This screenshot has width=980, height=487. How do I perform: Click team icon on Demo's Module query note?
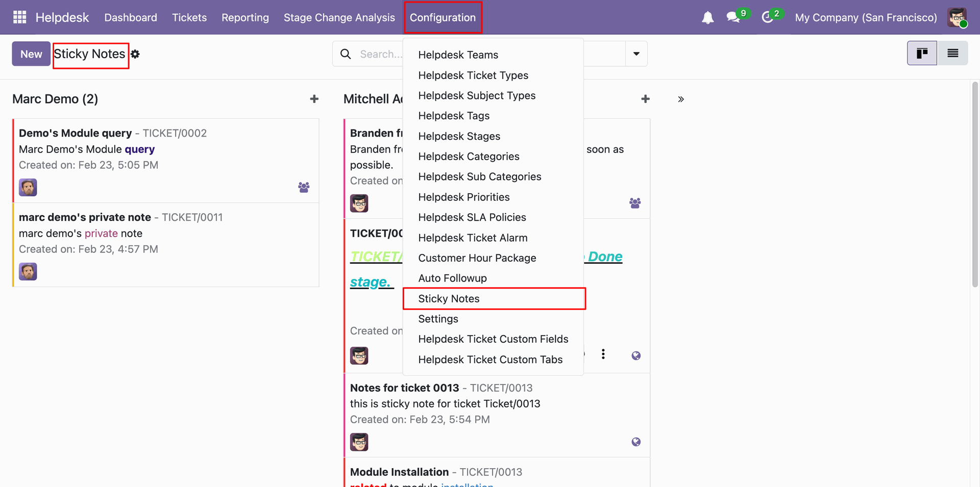click(304, 187)
